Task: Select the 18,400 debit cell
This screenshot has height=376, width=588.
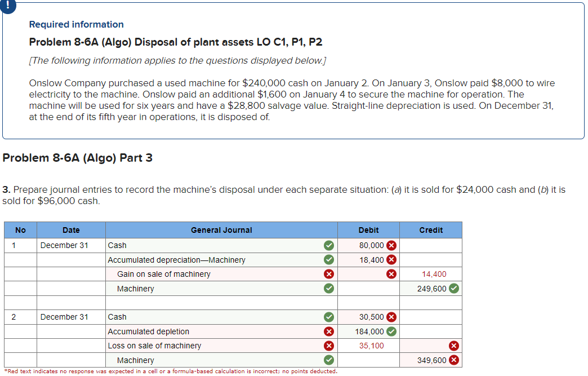Action: pyautogui.click(x=368, y=260)
